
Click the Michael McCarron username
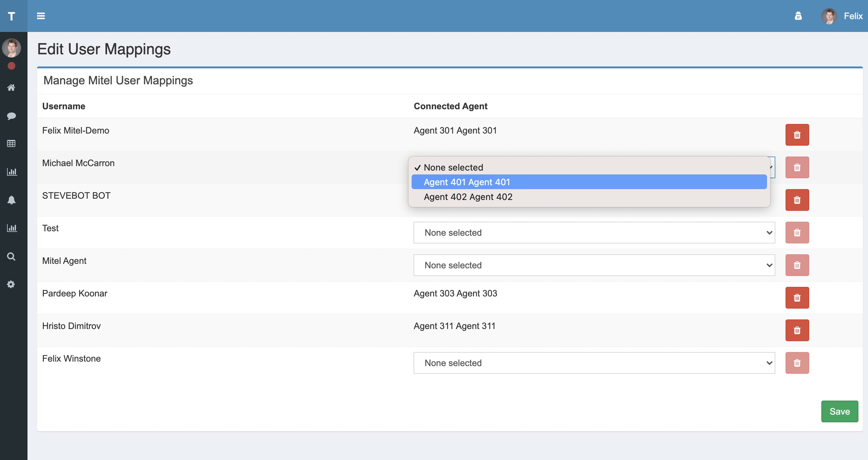click(78, 163)
